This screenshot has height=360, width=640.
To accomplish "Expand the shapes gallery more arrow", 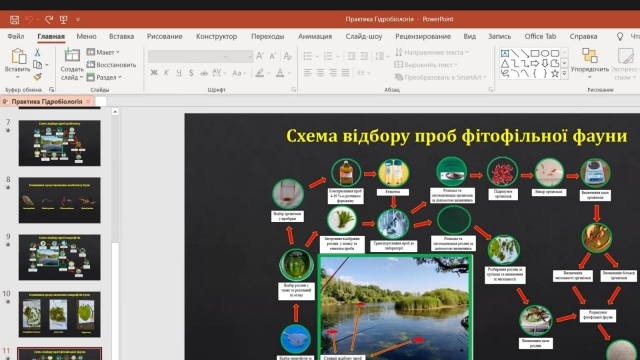I will point(564,73).
